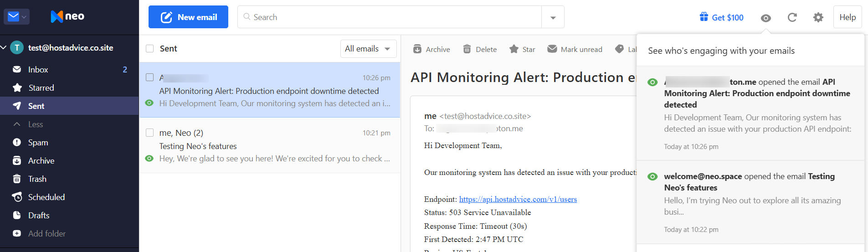
Task: Refresh mailbox with the reload icon
Action: click(x=792, y=17)
